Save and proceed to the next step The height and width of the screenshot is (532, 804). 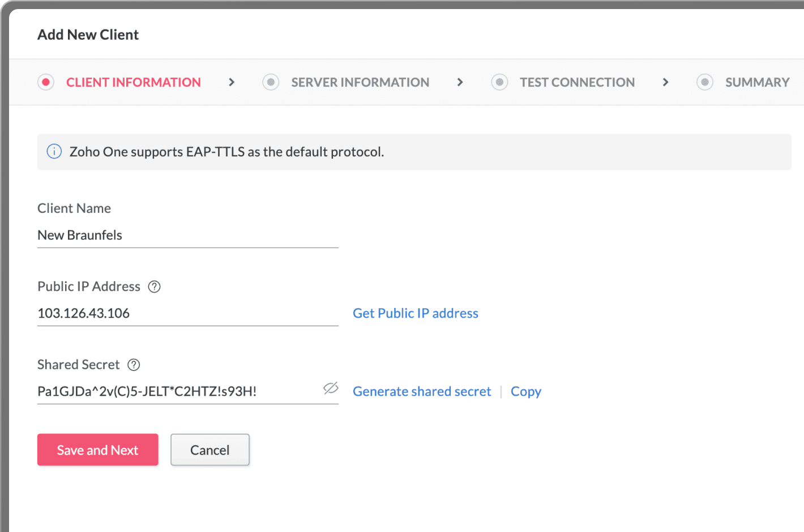pyautogui.click(x=97, y=449)
